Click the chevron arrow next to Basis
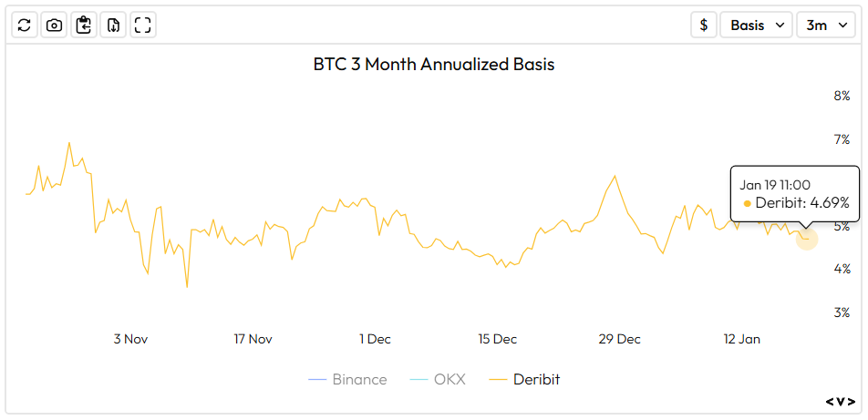This screenshot has height=420, width=868. [780, 25]
